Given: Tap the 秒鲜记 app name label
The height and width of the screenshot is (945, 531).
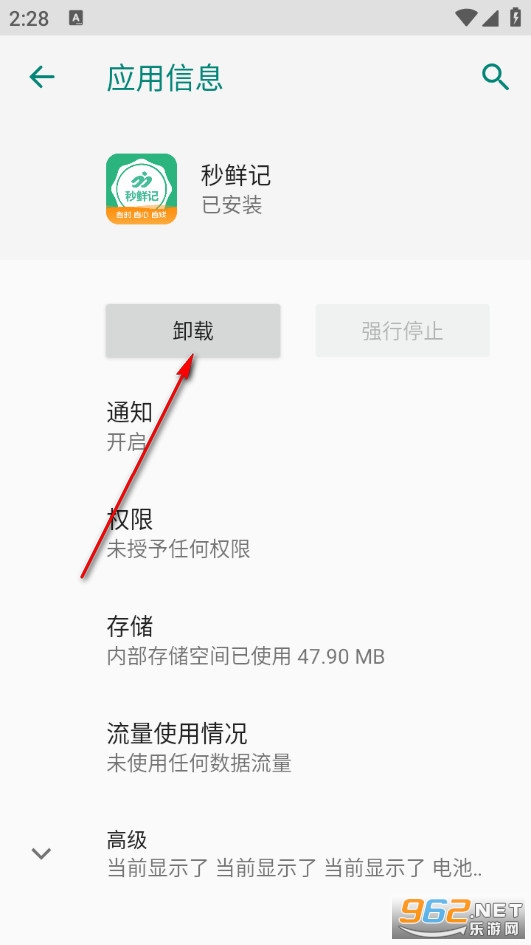Looking at the screenshot, I should [236, 175].
